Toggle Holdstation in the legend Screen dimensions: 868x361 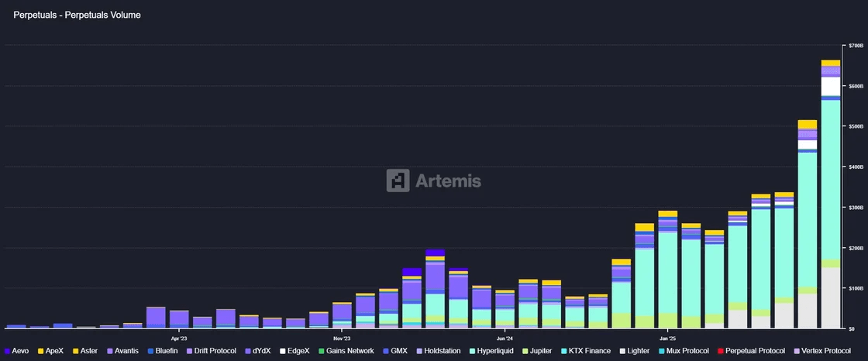pyautogui.click(x=437, y=351)
